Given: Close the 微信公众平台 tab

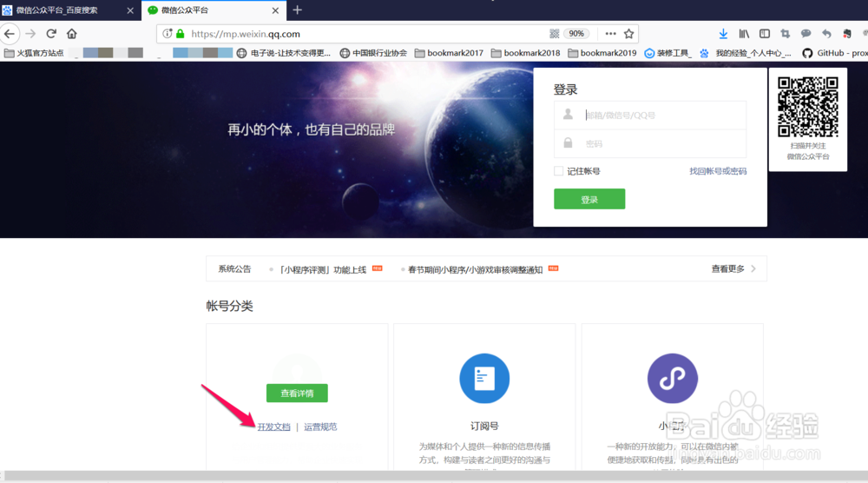Looking at the screenshot, I should tap(275, 10).
